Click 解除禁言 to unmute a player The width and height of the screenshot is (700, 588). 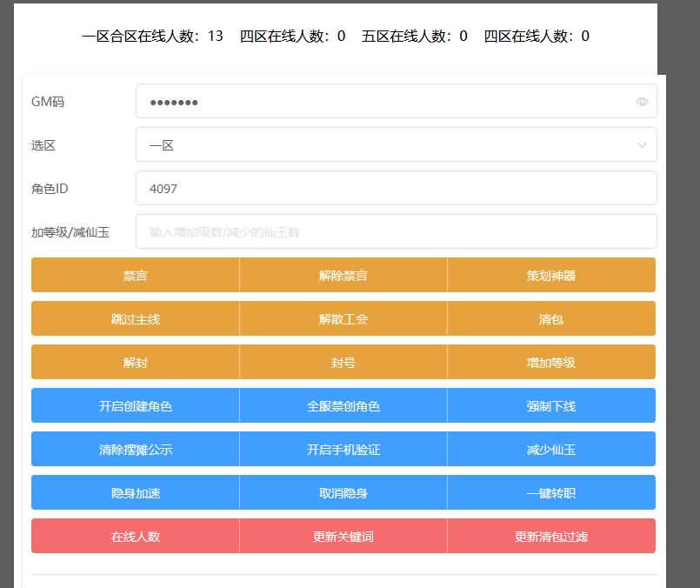[x=343, y=275]
